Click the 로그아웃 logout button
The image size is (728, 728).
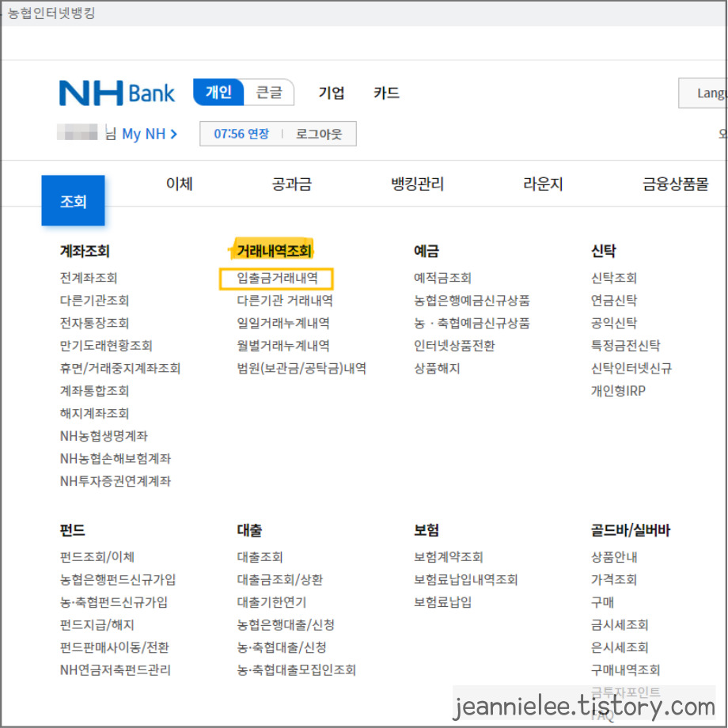(319, 133)
